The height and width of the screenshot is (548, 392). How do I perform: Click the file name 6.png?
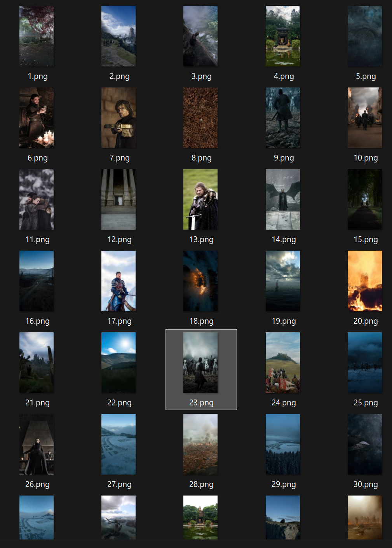[x=38, y=158]
